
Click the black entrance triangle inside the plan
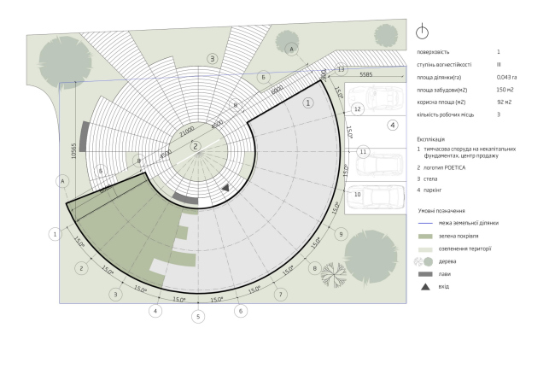[x=225, y=186]
